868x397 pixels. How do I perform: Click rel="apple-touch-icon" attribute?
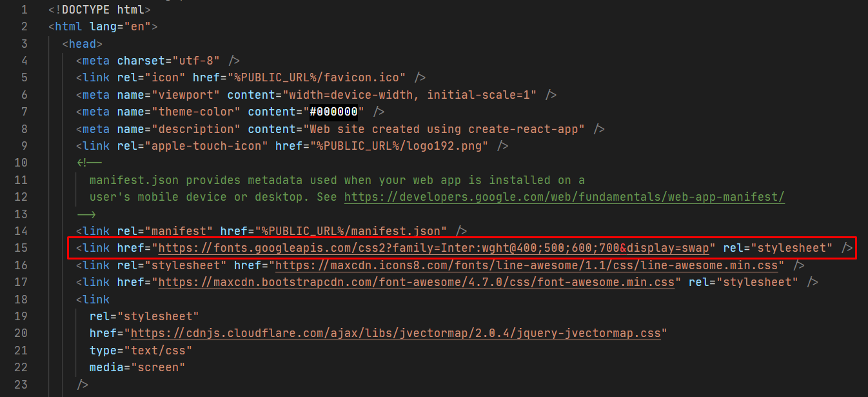[x=192, y=146]
